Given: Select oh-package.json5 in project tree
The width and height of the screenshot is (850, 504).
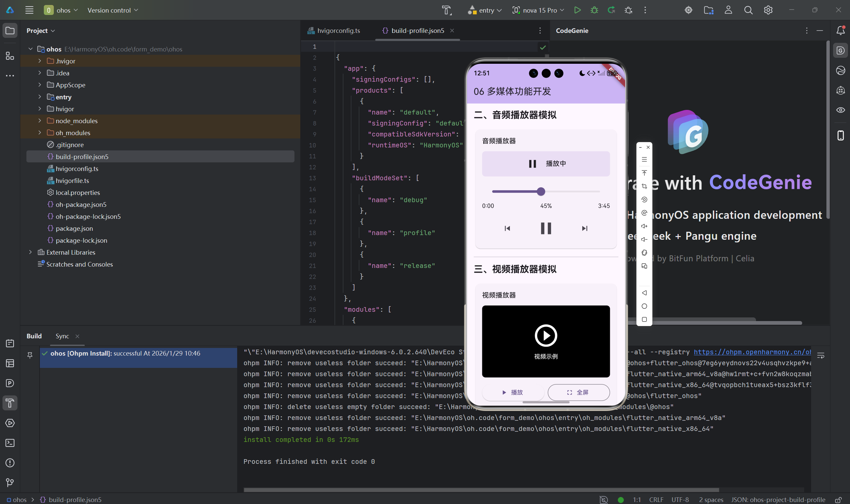Looking at the screenshot, I should 81,205.
